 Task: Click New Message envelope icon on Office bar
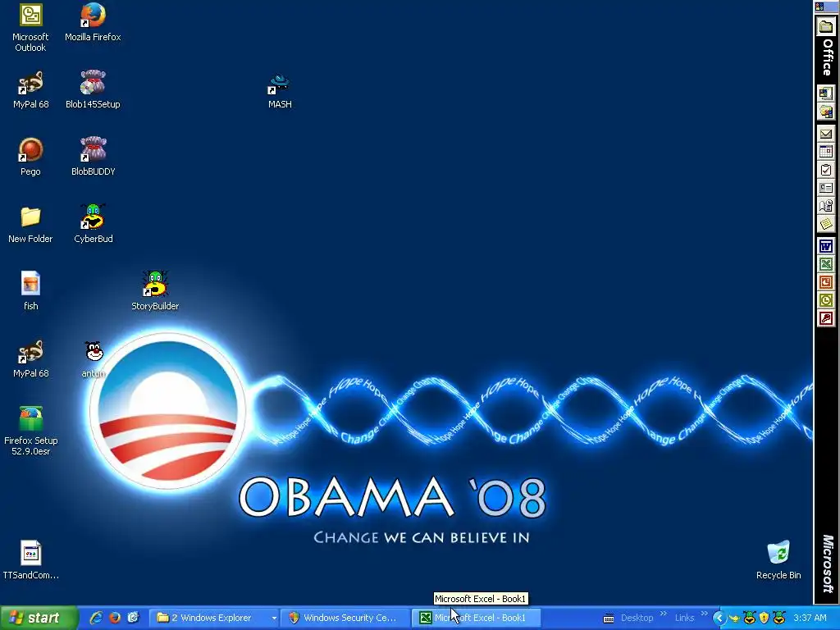click(x=825, y=134)
